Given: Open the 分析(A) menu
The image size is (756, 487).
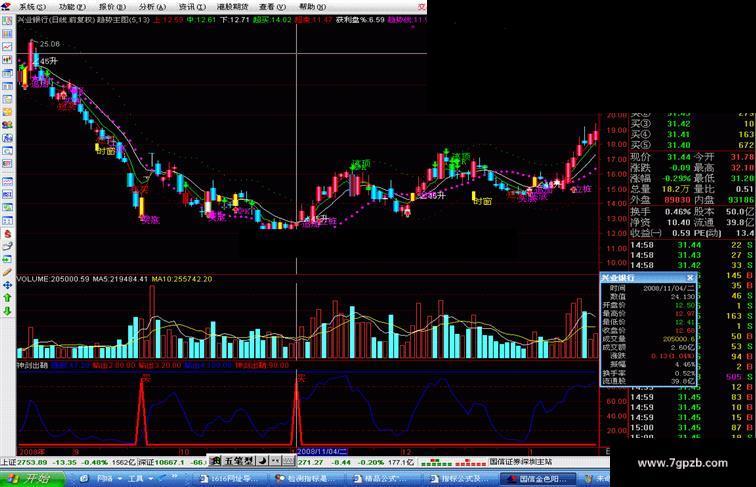Looking at the screenshot, I should pos(152,7).
